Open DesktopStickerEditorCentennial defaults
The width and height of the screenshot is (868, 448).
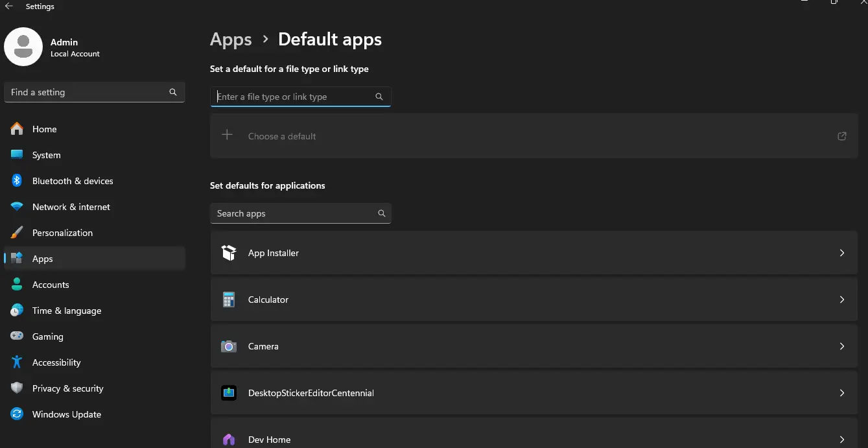tap(534, 393)
